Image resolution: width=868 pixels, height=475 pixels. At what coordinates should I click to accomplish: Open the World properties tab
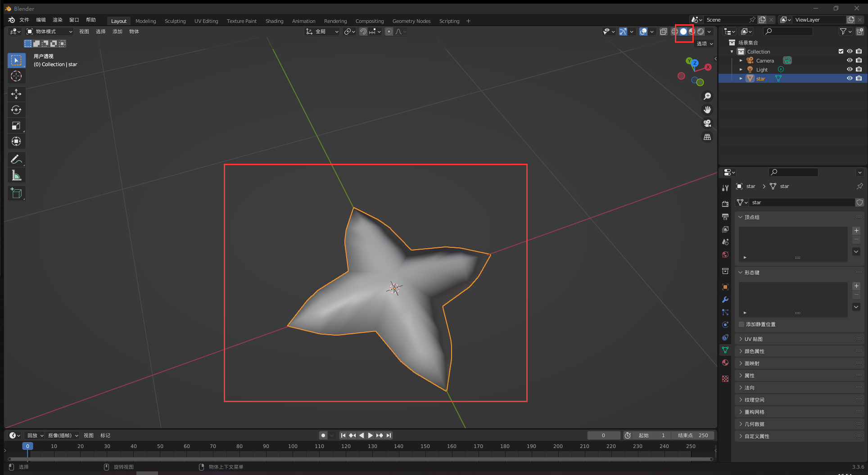[725, 254]
